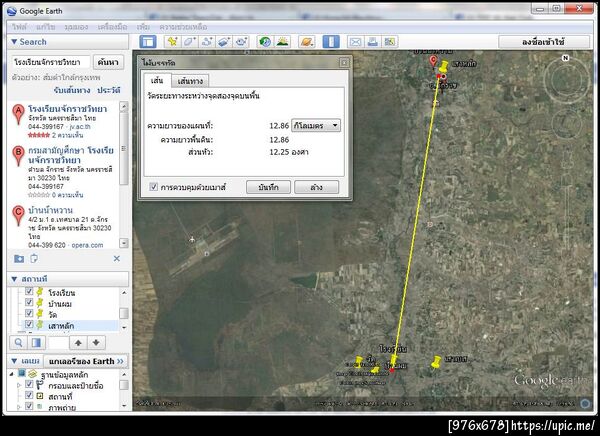Click the Email envelope toolbar icon
The width and height of the screenshot is (600, 436).
pyautogui.click(x=355, y=42)
